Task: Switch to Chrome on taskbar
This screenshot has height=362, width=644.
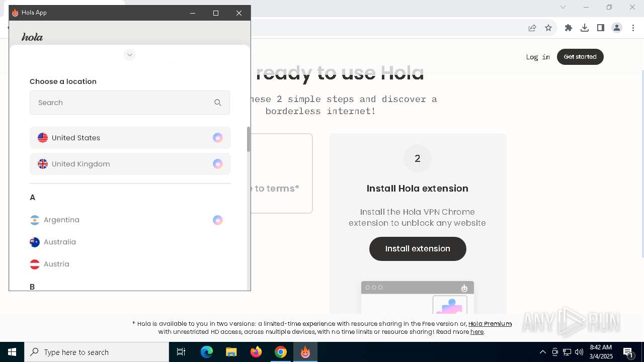Action: (x=281, y=352)
